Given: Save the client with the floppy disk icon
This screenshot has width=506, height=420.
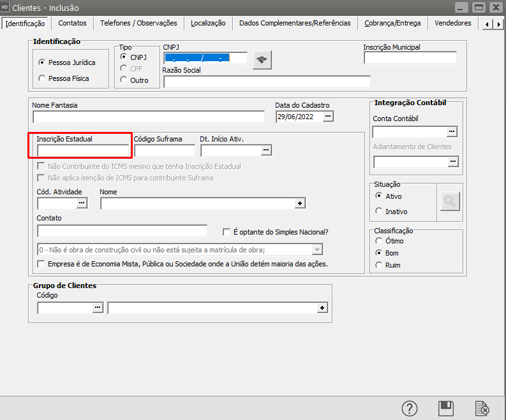Looking at the screenshot, I should coord(446,409).
